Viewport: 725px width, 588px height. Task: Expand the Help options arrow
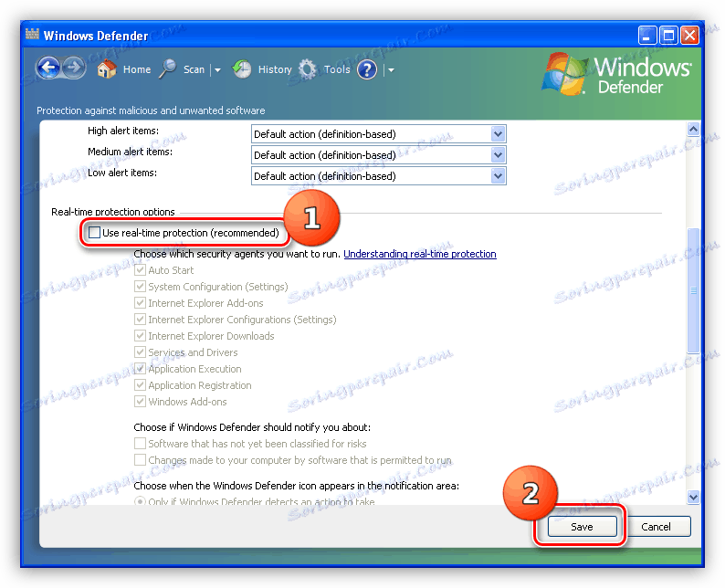point(391,70)
